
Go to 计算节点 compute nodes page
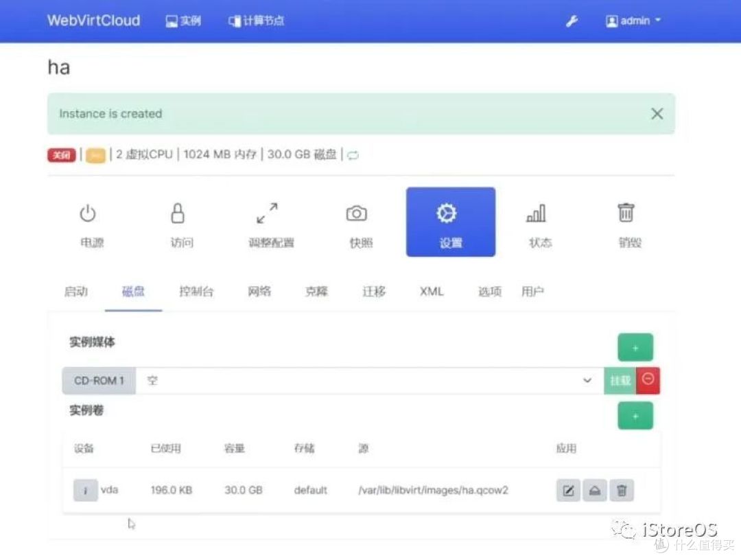[x=257, y=21]
